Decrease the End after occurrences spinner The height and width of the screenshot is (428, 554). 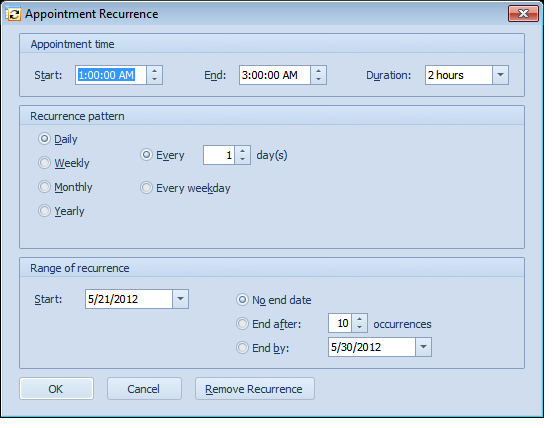[359, 327]
